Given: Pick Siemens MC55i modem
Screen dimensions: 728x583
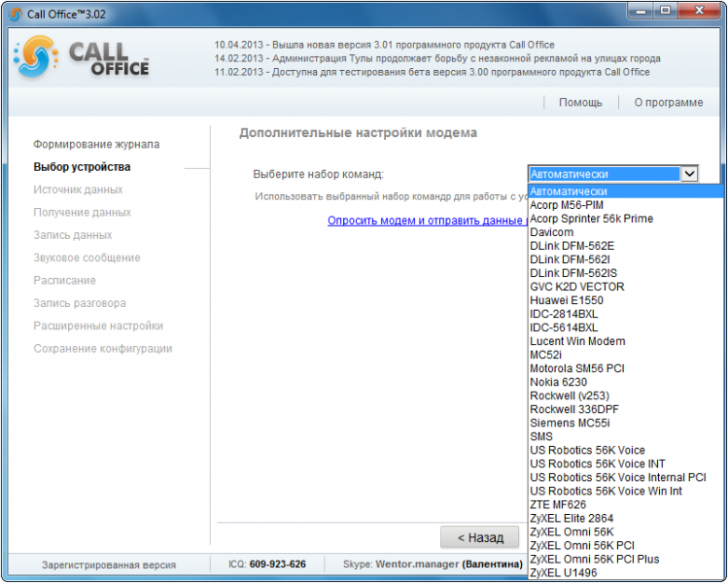Looking at the screenshot, I should point(626,423).
